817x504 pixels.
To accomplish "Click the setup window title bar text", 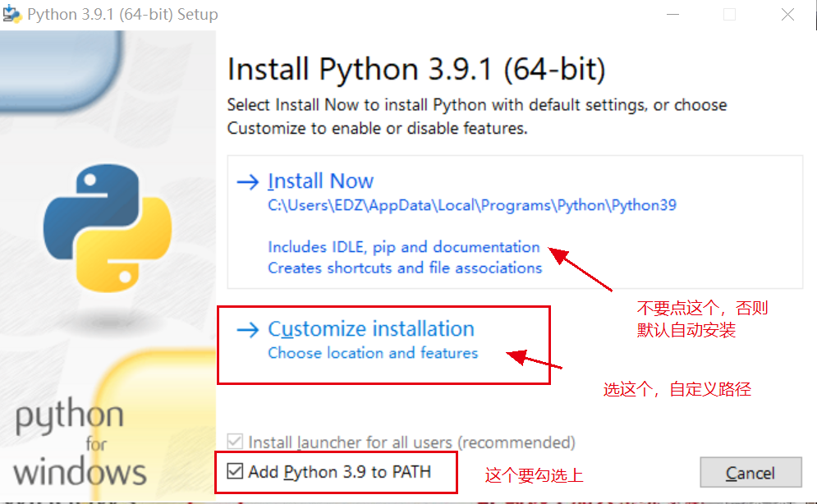I will (123, 14).
